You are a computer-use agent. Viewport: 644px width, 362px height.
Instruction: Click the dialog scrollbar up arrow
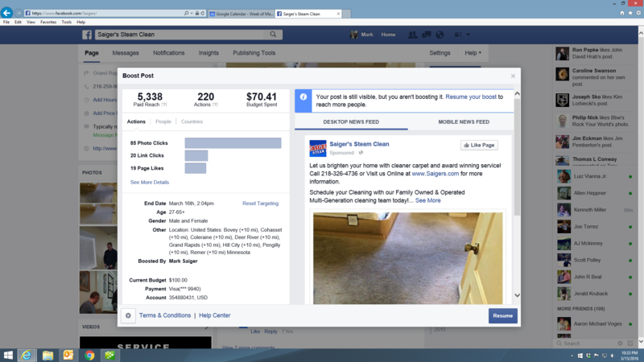pos(517,93)
